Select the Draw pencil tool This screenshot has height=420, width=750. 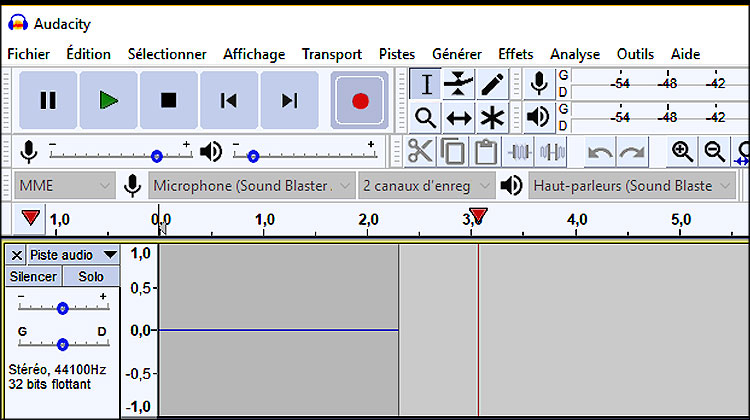[492, 84]
